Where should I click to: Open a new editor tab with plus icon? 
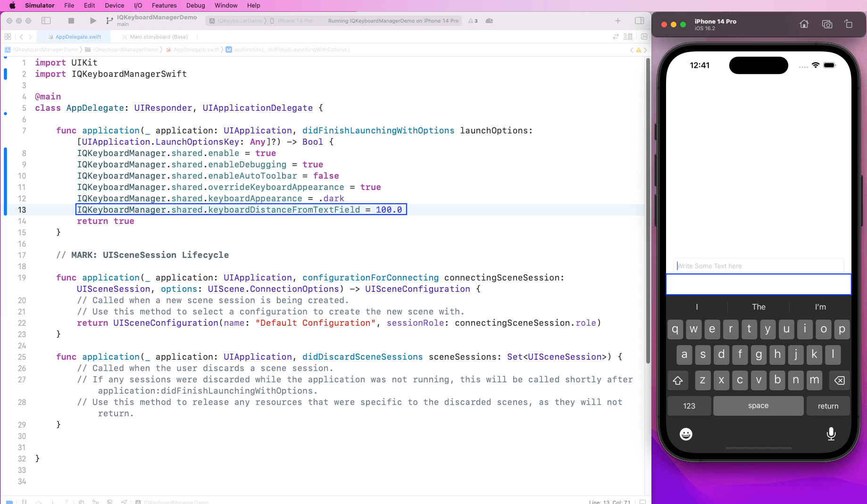(x=618, y=21)
